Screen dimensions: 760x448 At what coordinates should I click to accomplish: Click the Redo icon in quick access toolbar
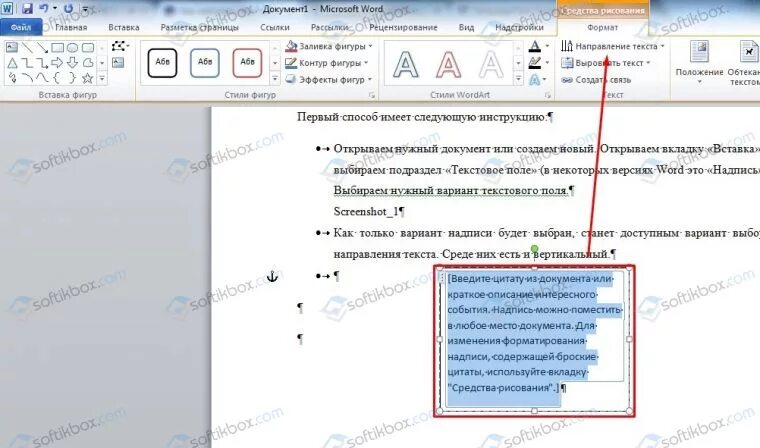68,8
